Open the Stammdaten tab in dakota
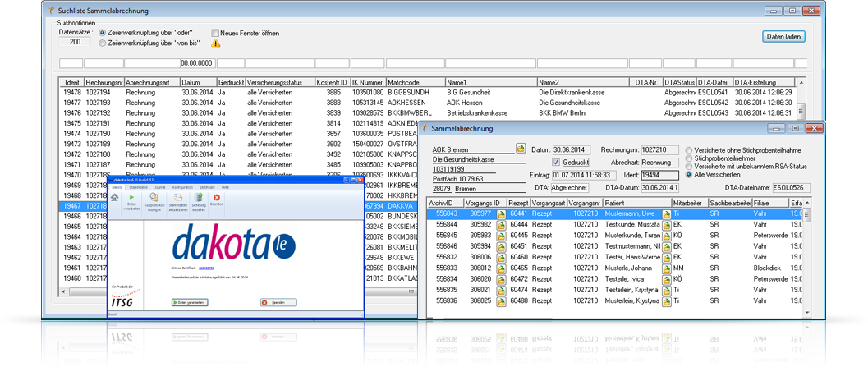 tap(138, 187)
